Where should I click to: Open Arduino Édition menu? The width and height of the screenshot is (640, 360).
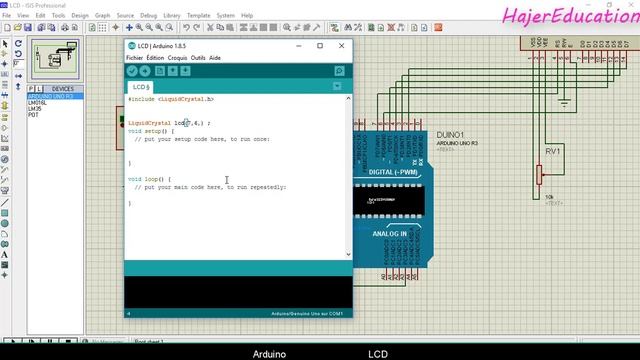tap(155, 58)
